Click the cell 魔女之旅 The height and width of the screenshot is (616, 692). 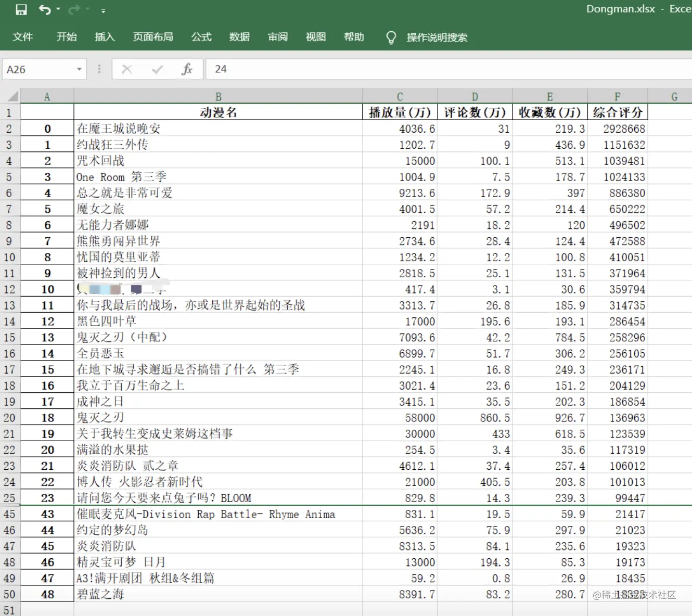(218, 209)
